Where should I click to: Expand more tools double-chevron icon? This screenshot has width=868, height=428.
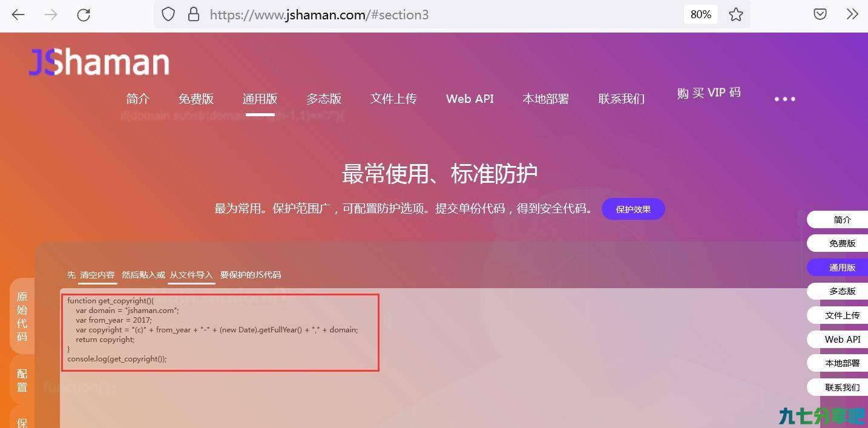pyautogui.click(x=852, y=15)
